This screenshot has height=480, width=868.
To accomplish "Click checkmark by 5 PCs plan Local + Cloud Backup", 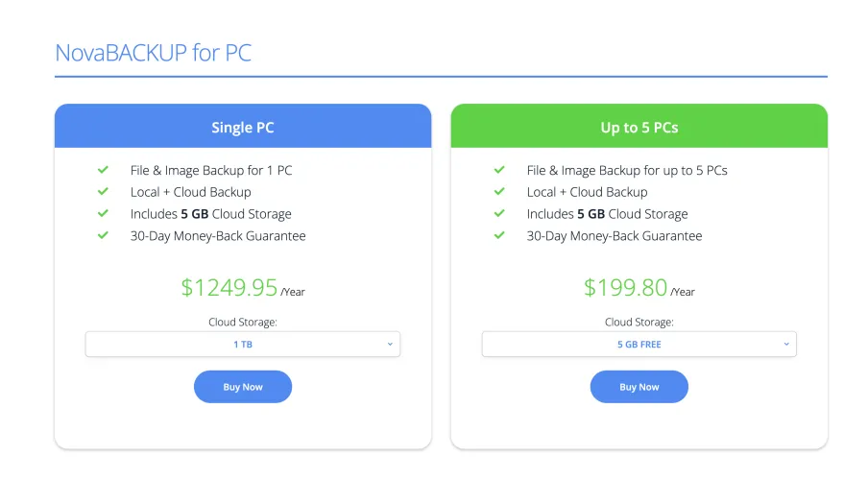I will click(499, 192).
